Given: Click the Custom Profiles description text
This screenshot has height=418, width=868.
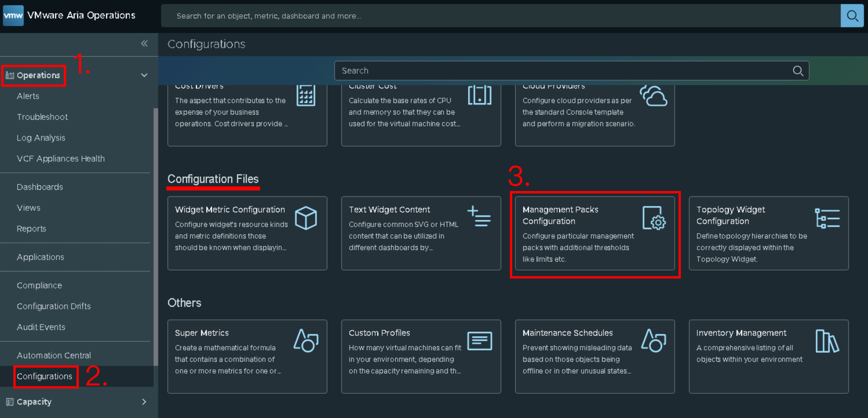Looking at the screenshot, I should coord(405,359).
